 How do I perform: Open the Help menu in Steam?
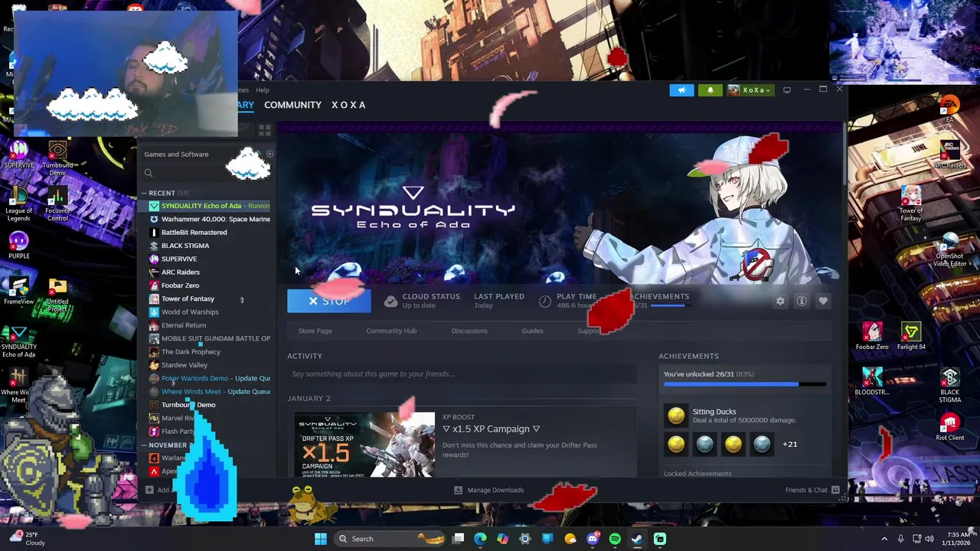(263, 90)
